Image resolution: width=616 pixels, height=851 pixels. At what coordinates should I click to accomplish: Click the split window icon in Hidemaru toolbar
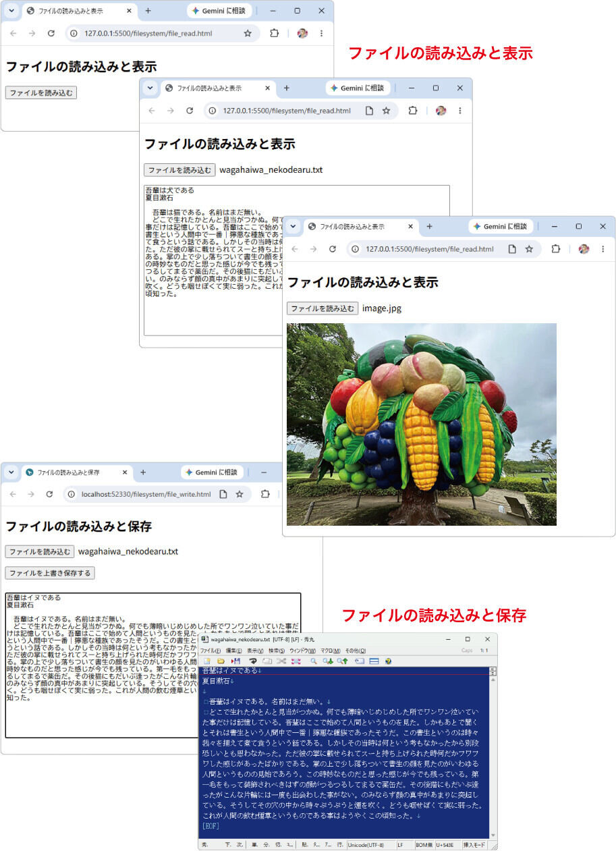(x=374, y=661)
